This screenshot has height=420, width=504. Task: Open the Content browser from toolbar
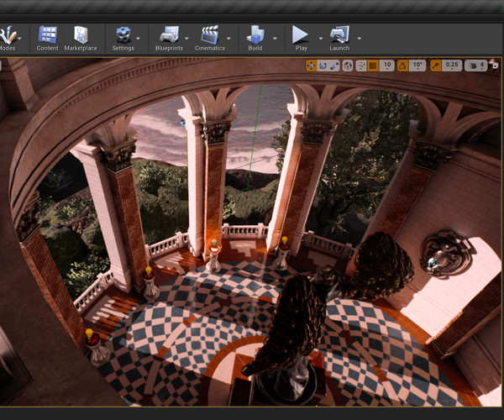48,39
